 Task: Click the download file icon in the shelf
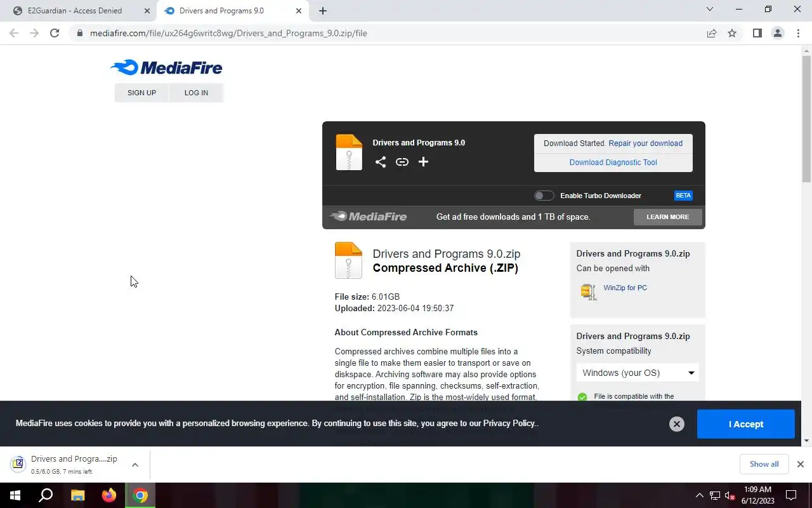[x=18, y=464]
